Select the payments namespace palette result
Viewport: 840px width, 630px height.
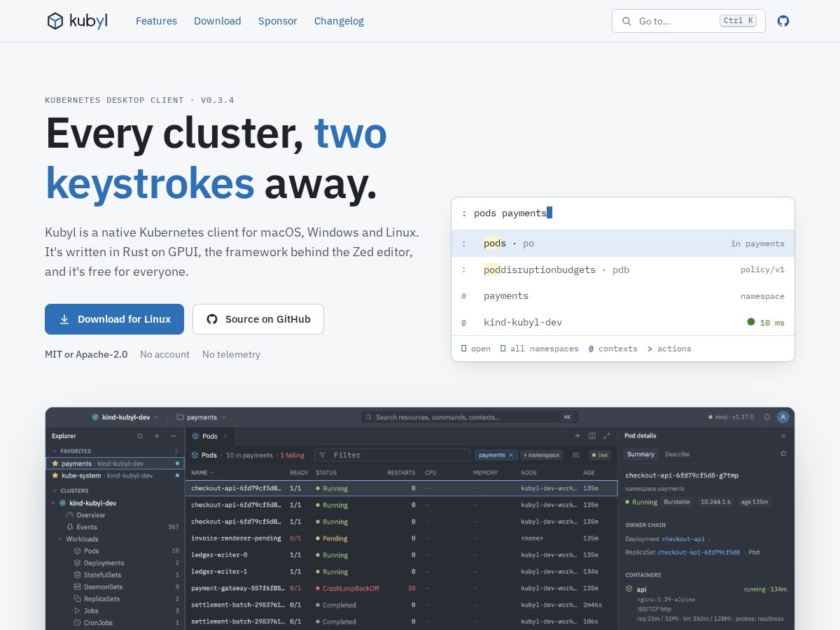point(623,296)
